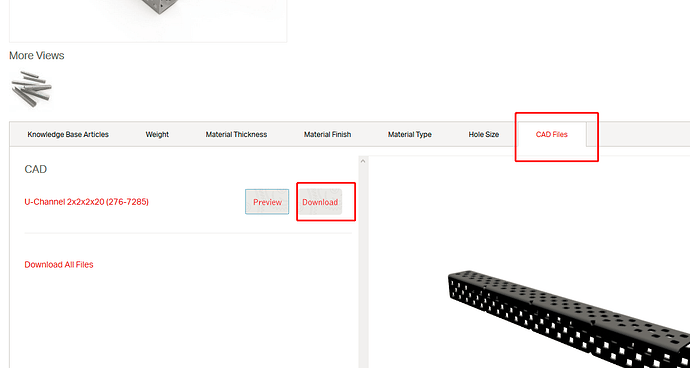
Task: Click the main product image at top
Action: (x=148, y=21)
